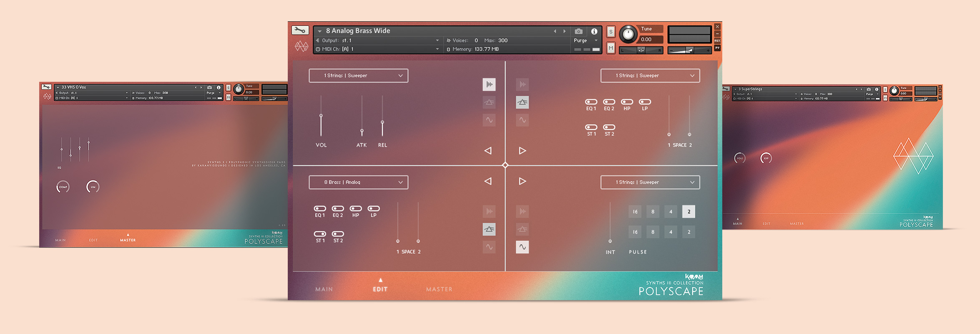980x334 pixels.
Task: Switch to MAIN tab in center window
Action: [324, 289]
